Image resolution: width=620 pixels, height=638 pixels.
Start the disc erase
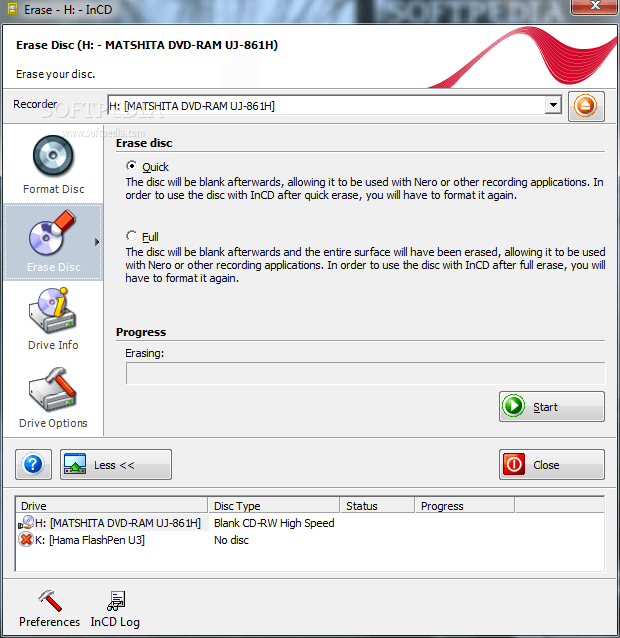[x=552, y=406]
